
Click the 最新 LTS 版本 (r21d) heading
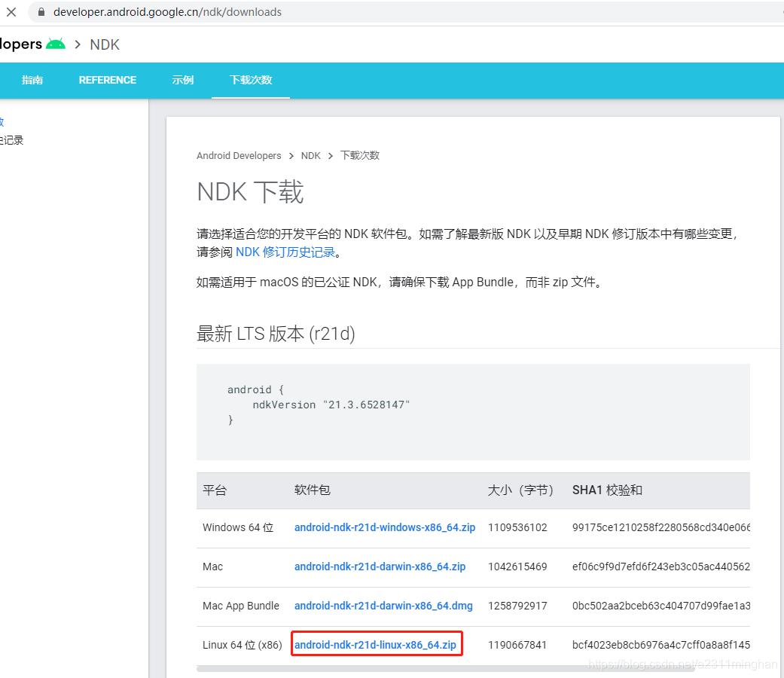coord(276,334)
